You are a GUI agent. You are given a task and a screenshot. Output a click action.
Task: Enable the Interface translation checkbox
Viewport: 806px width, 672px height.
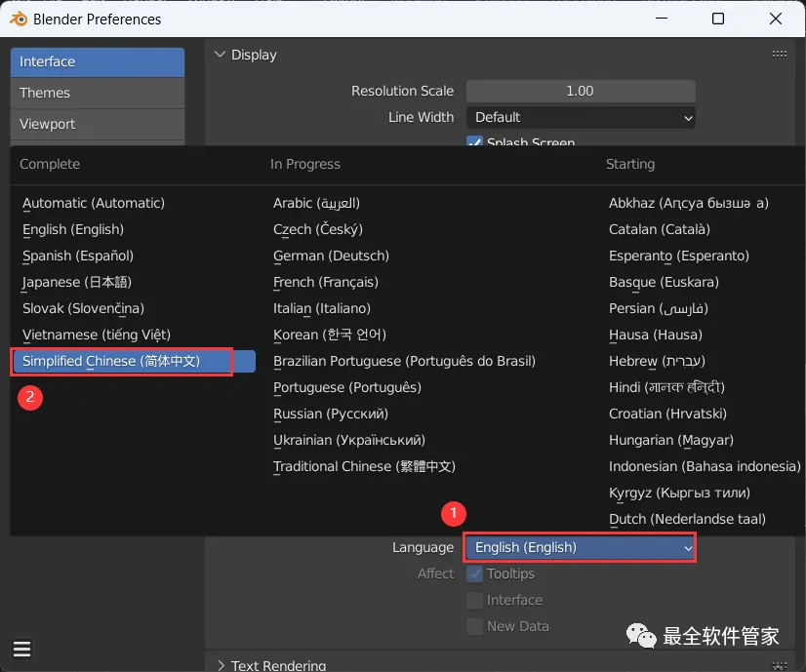click(474, 600)
